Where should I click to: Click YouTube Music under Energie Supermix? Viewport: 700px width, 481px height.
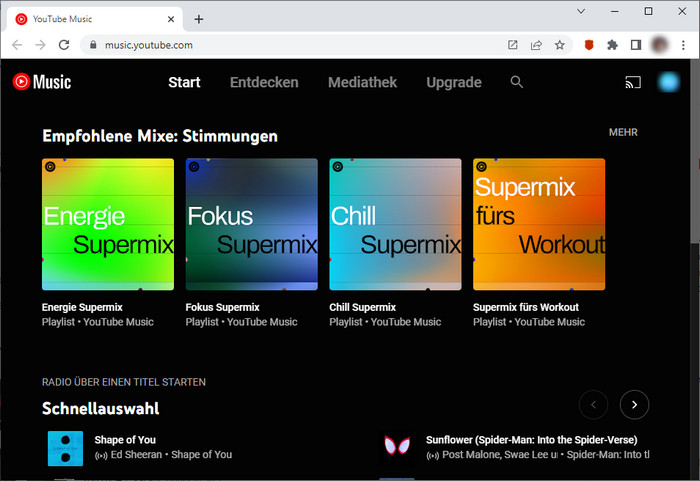click(118, 322)
